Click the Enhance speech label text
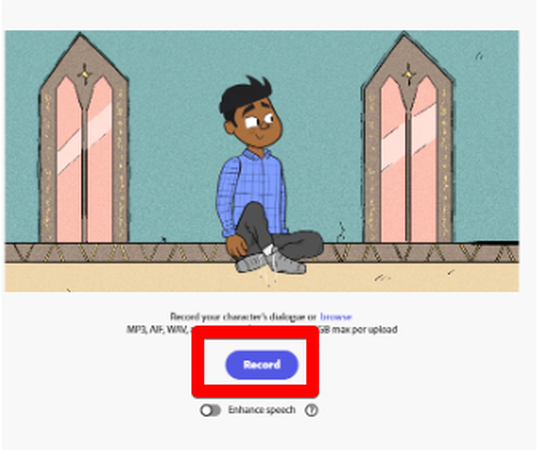The height and width of the screenshot is (450, 552). (262, 410)
